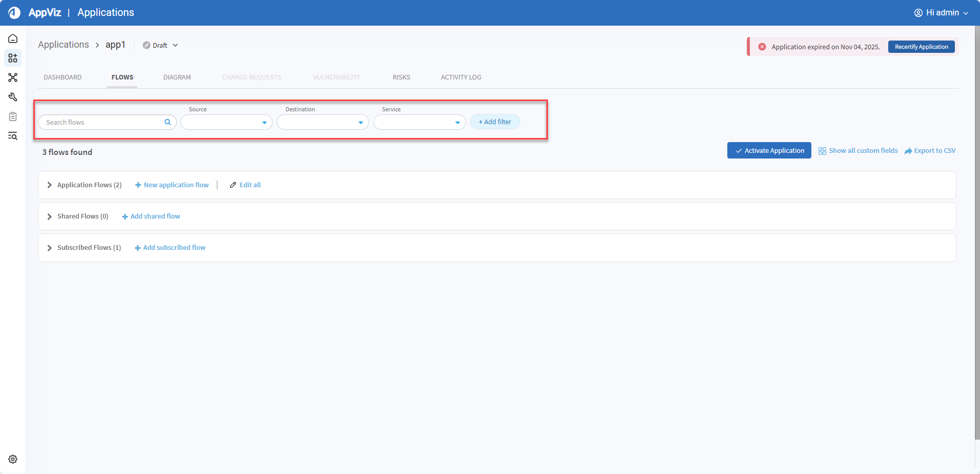Open the Home icon in the sidebar
This screenshot has height=474, width=980.
[13, 39]
